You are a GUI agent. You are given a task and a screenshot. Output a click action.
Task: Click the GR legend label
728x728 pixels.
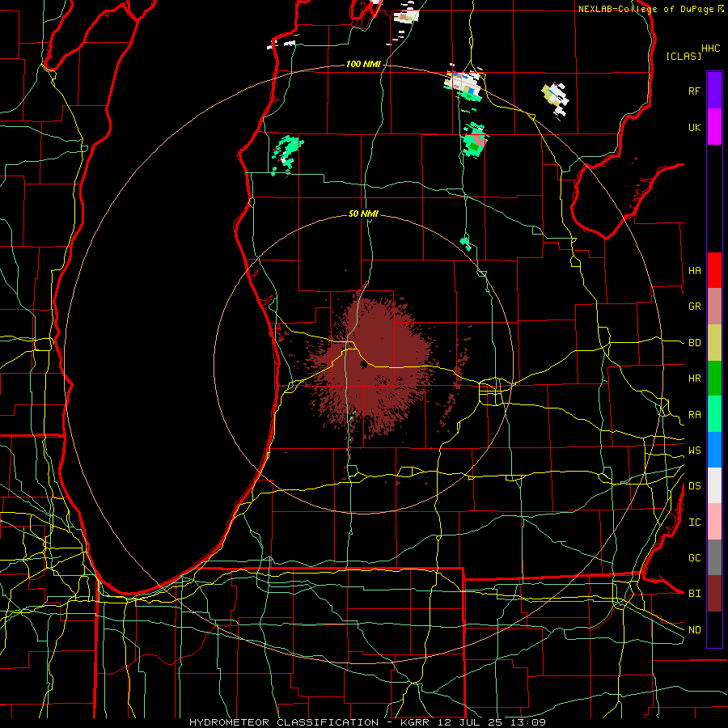click(x=694, y=307)
